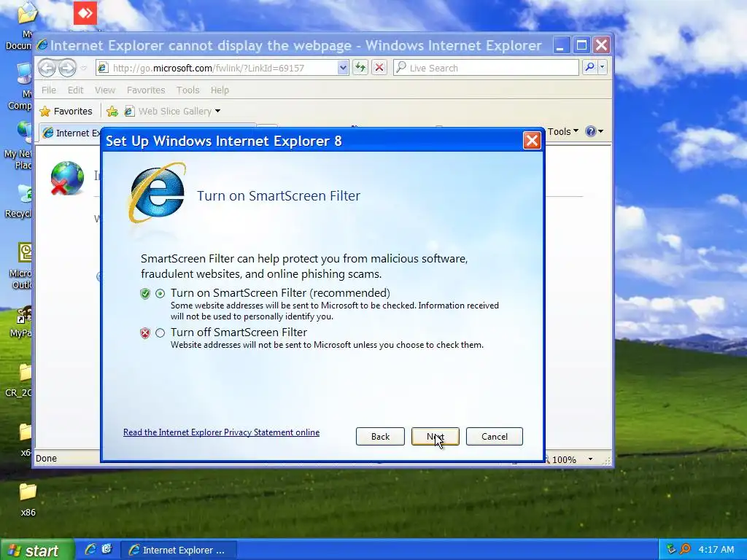Close the Set Up Internet Explorer 8 dialog
The image size is (747, 560).
click(532, 141)
